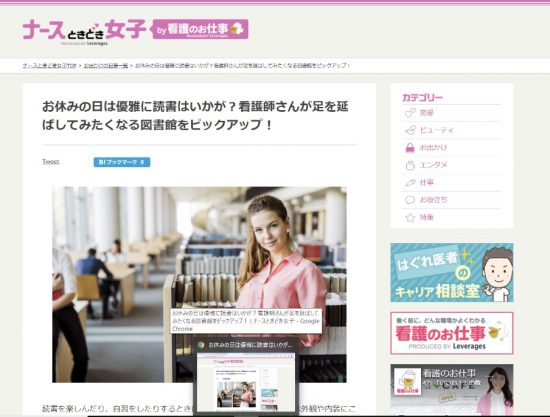Click the star icon for 特集 category
Image resolution: width=550 pixels, height=417 pixels.
(x=410, y=217)
